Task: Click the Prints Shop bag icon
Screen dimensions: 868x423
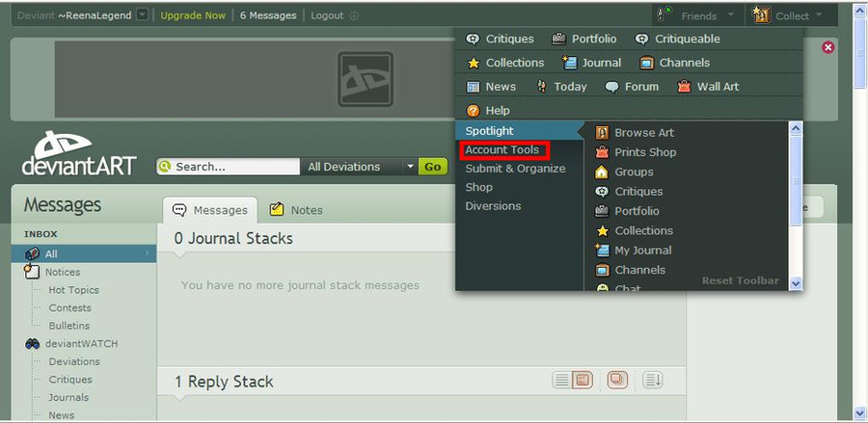Action: pyautogui.click(x=602, y=152)
